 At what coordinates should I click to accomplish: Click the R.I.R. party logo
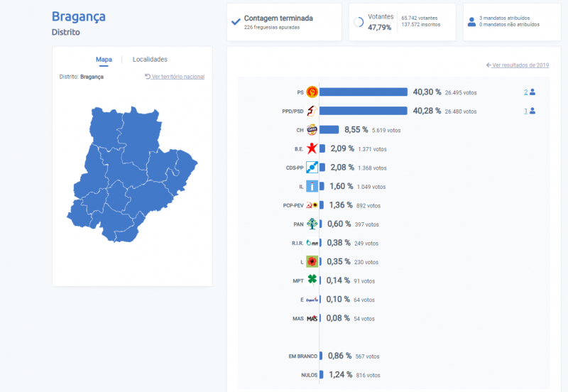coord(312,243)
